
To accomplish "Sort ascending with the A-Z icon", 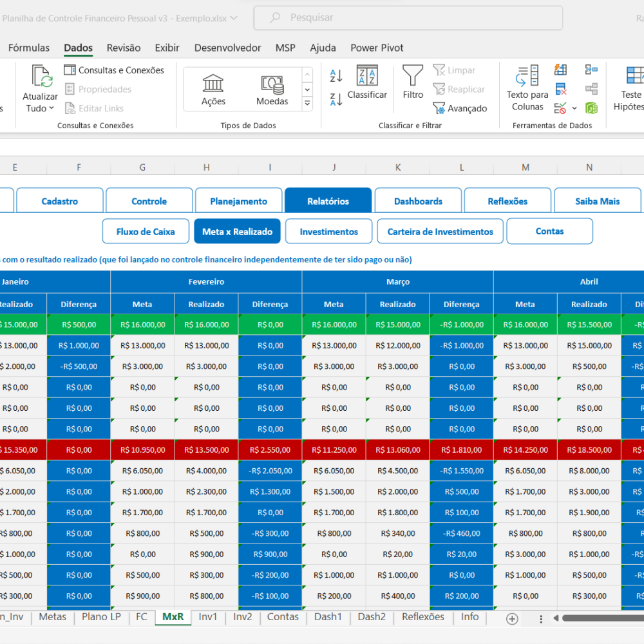I will (336, 75).
